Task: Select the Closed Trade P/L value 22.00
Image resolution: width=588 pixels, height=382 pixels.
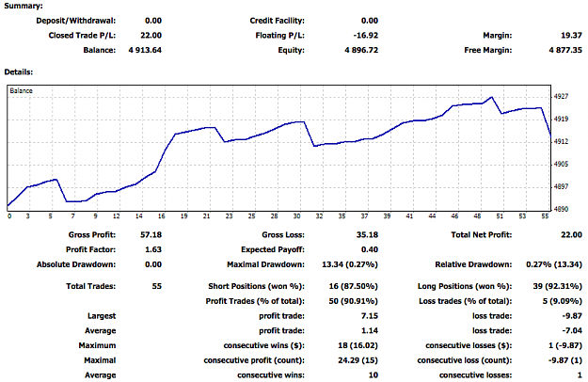Action: [x=151, y=35]
